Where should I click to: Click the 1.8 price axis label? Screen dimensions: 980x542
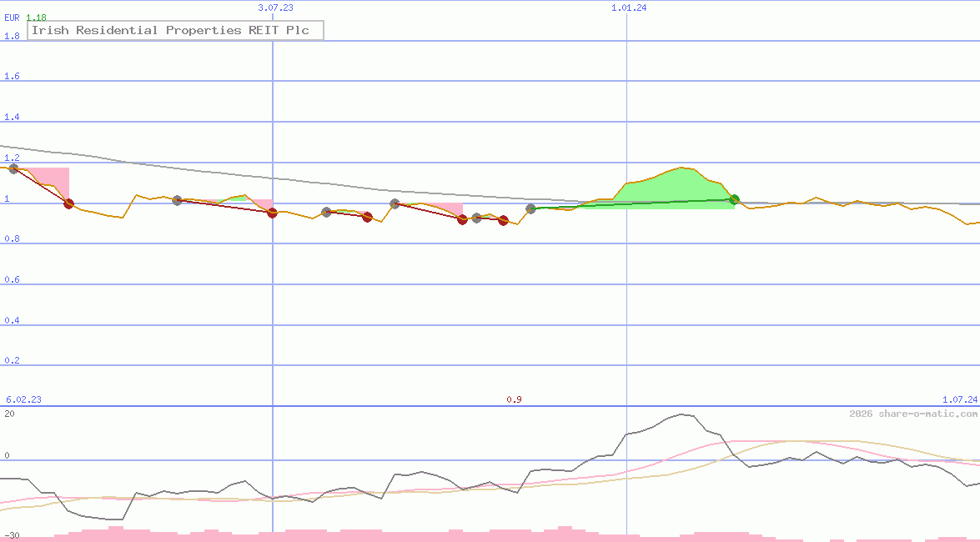12,36
